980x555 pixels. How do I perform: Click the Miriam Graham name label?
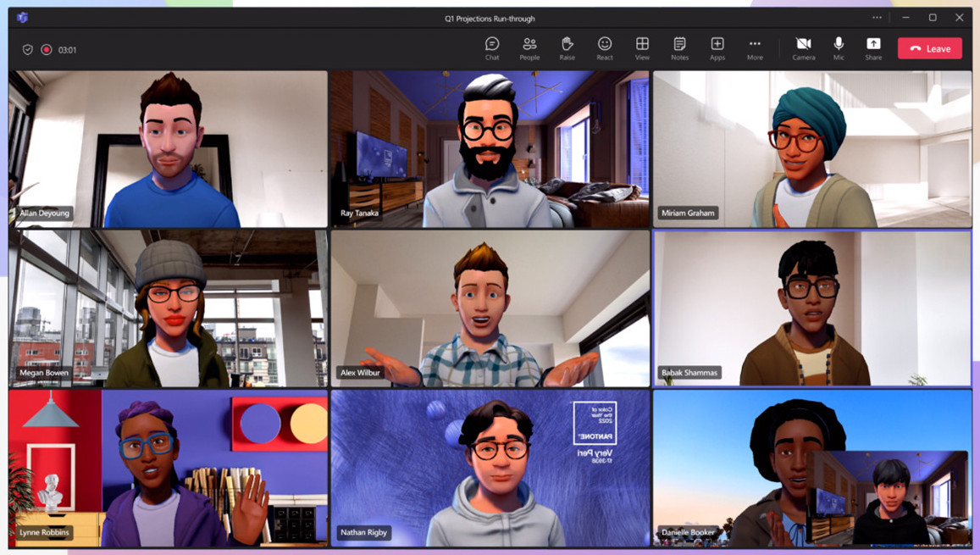[x=688, y=214]
